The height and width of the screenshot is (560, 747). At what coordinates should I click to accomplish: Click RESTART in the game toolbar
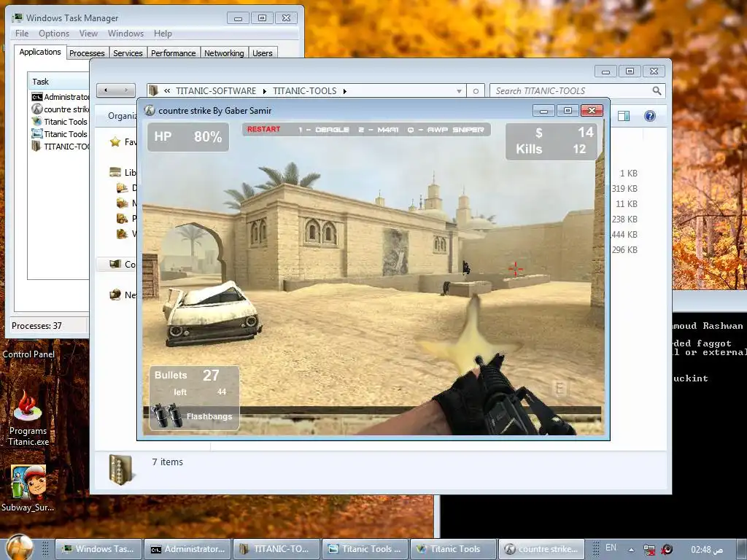(263, 129)
